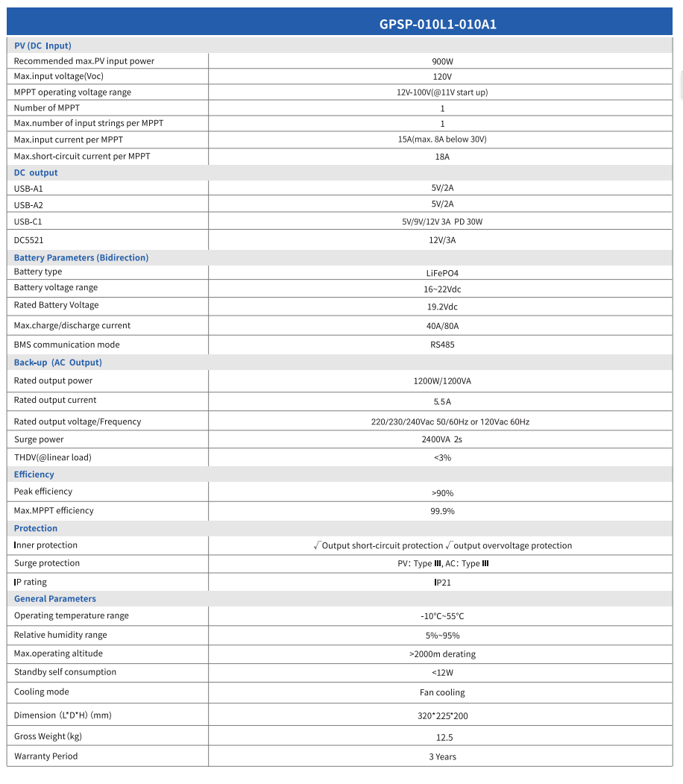The image size is (683, 784).
Task: Click the 900W recommended PV power value
Action: 442,61
